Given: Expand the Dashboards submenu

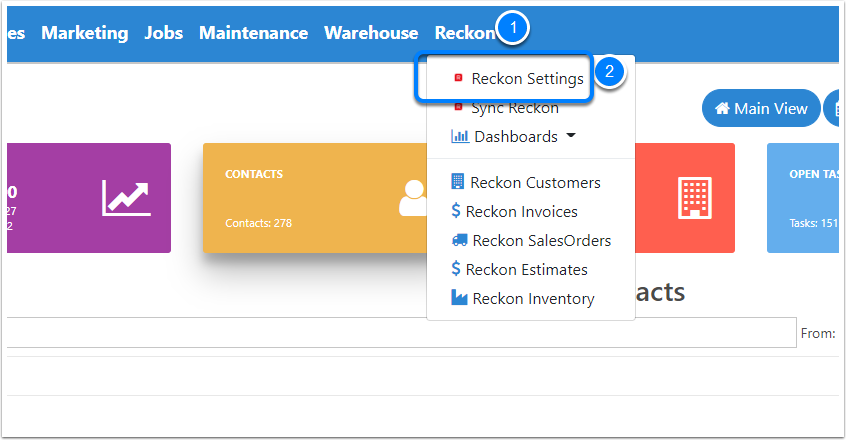Looking at the screenshot, I should coord(515,137).
